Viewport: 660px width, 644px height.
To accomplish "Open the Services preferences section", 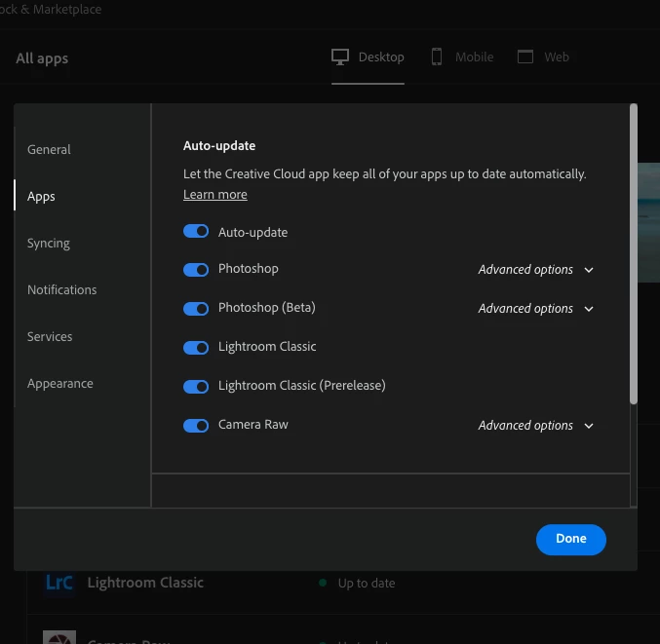I will click(x=50, y=336).
